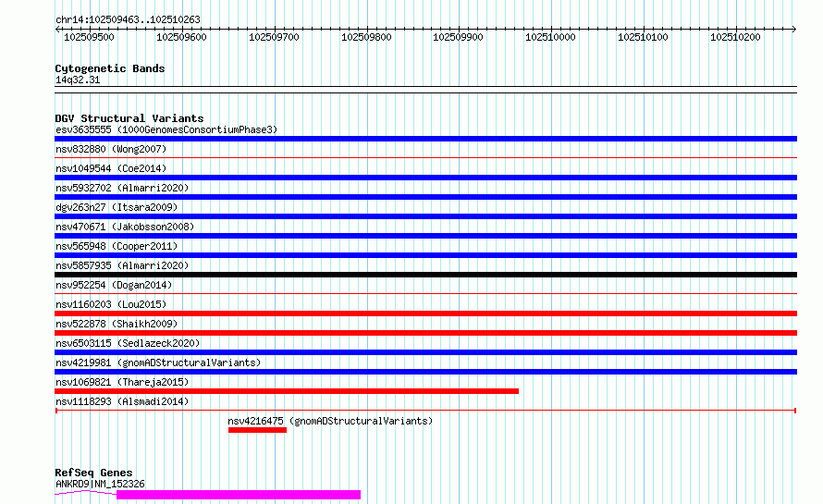The height and width of the screenshot is (504, 823).
Task: Click the first nsv5932702 (Almarri2020) label
Action: point(122,188)
